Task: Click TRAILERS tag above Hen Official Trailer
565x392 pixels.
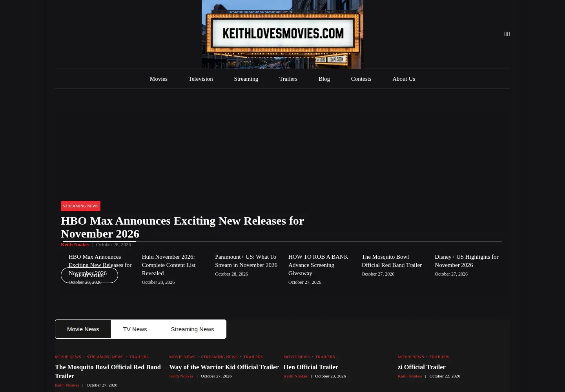Action: click(325, 357)
